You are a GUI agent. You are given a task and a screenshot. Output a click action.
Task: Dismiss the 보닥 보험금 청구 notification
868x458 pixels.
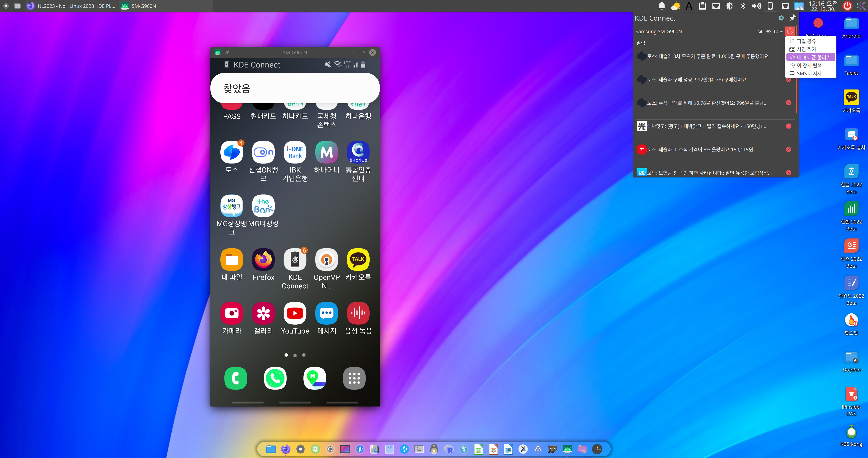(789, 173)
